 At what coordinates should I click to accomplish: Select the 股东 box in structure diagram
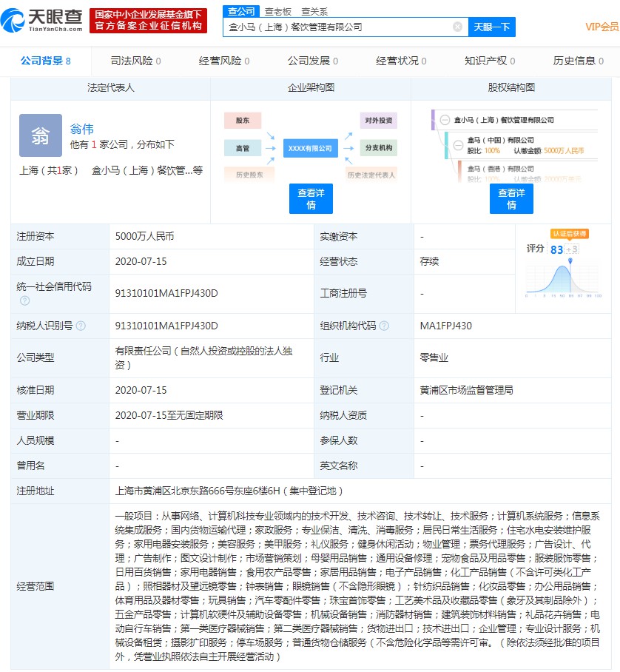pos(243,121)
